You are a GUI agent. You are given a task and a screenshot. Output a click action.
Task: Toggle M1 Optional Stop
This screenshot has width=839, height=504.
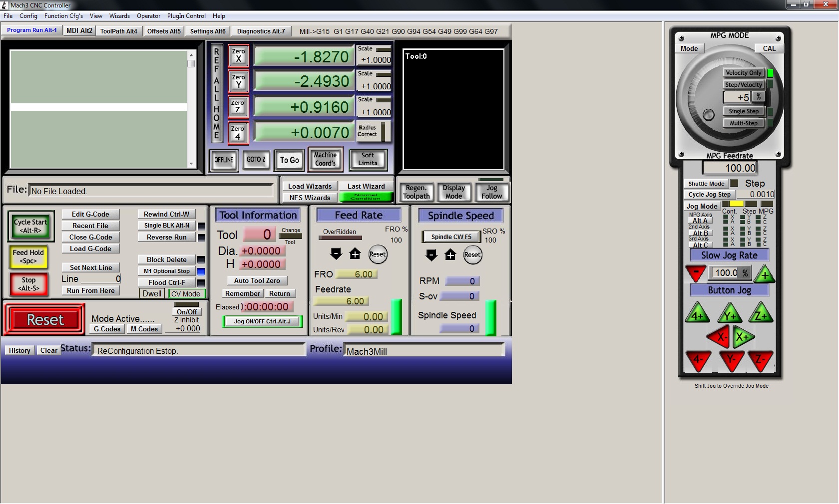pyautogui.click(x=167, y=271)
